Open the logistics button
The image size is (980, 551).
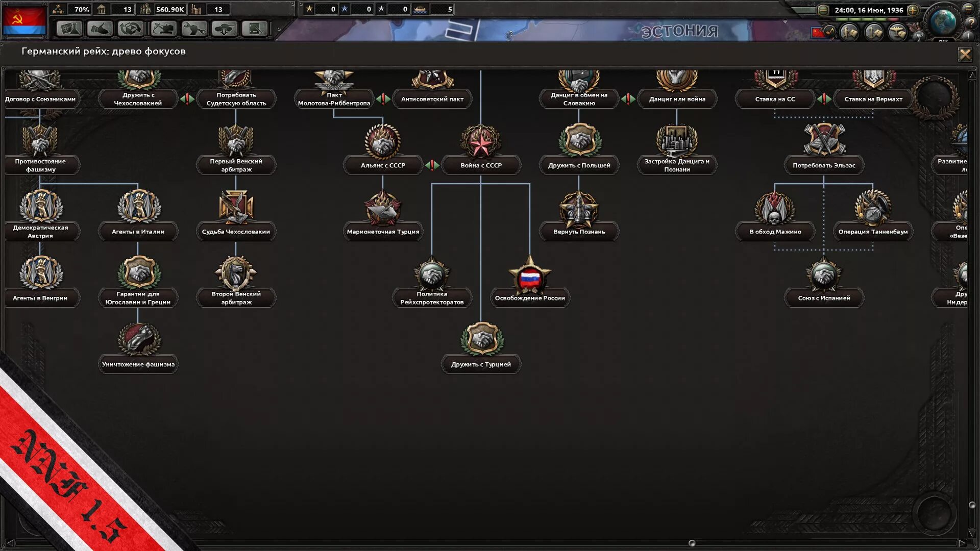coord(255,29)
